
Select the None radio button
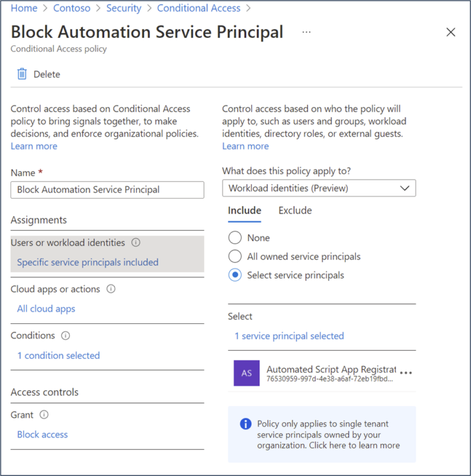coord(235,237)
